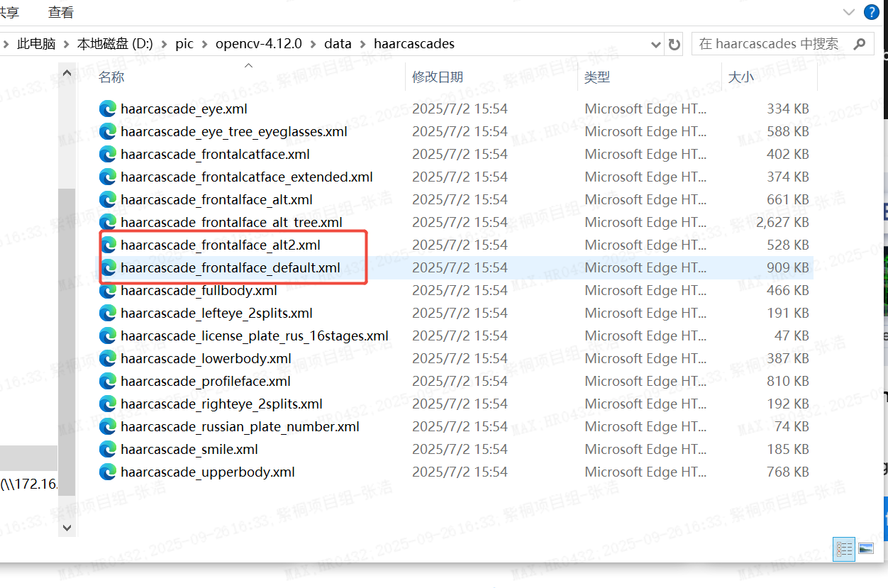Select the network location starting with \\172.16
The height and width of the screenshot is (588, 888).
[x=28, y=485]
